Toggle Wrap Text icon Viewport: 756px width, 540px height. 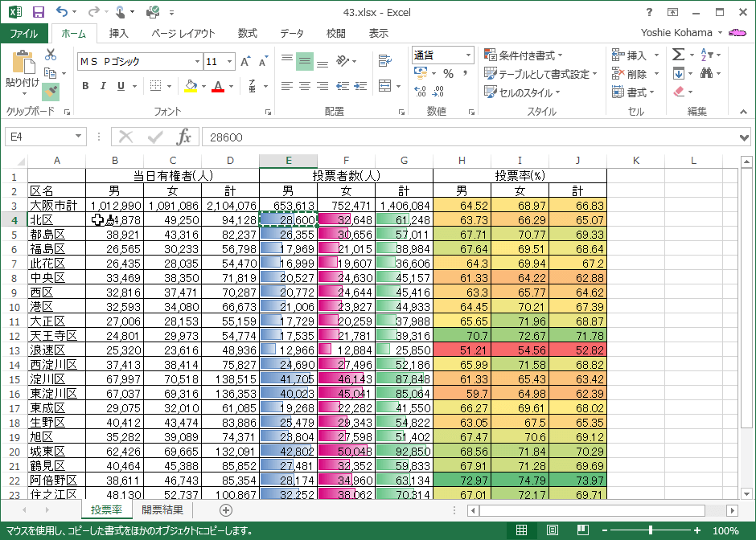click(384, 61)
